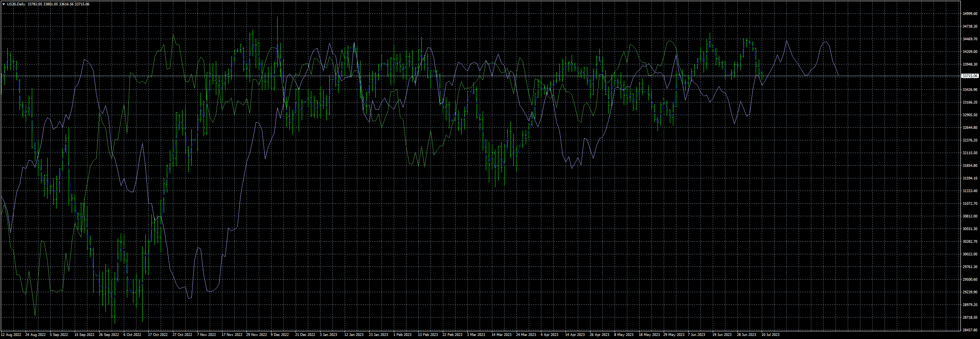
Task: Click the 28457.80 price scale label
Action: tap(970, 330)
